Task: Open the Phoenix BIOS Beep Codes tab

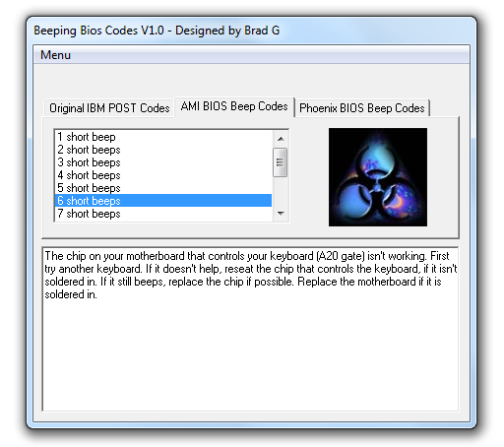Action: tap(362, 108)
